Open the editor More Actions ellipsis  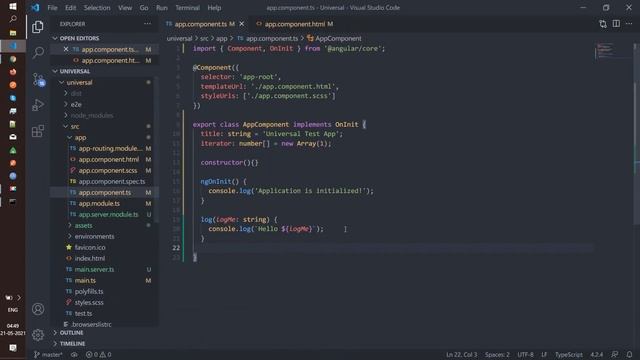click(629, 24)
